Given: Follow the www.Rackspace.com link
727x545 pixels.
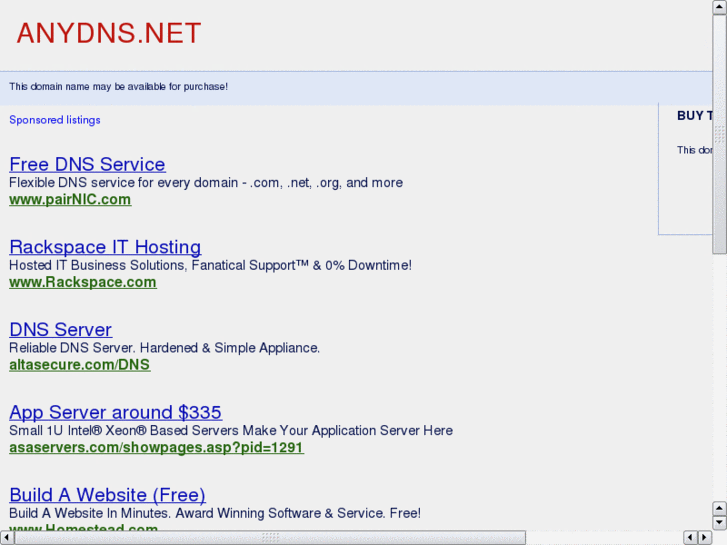Looking at the screenshot, I should pos(83,282).
